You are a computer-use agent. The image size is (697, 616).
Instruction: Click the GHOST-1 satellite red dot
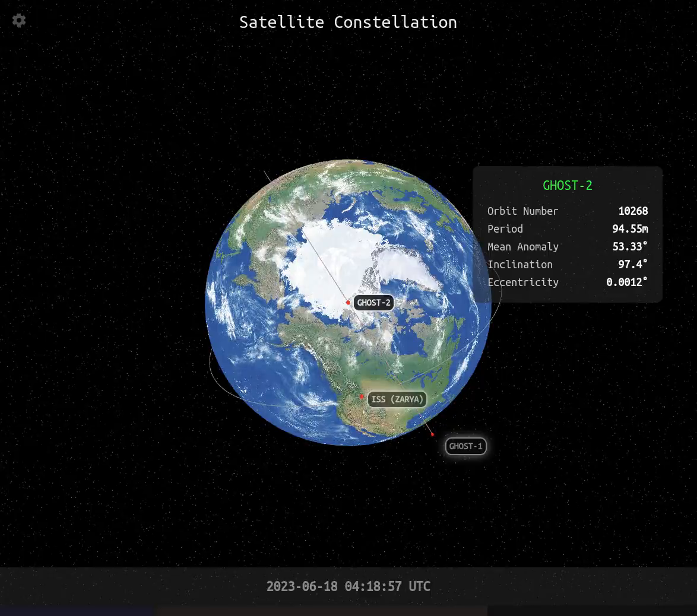pos(432,434)
